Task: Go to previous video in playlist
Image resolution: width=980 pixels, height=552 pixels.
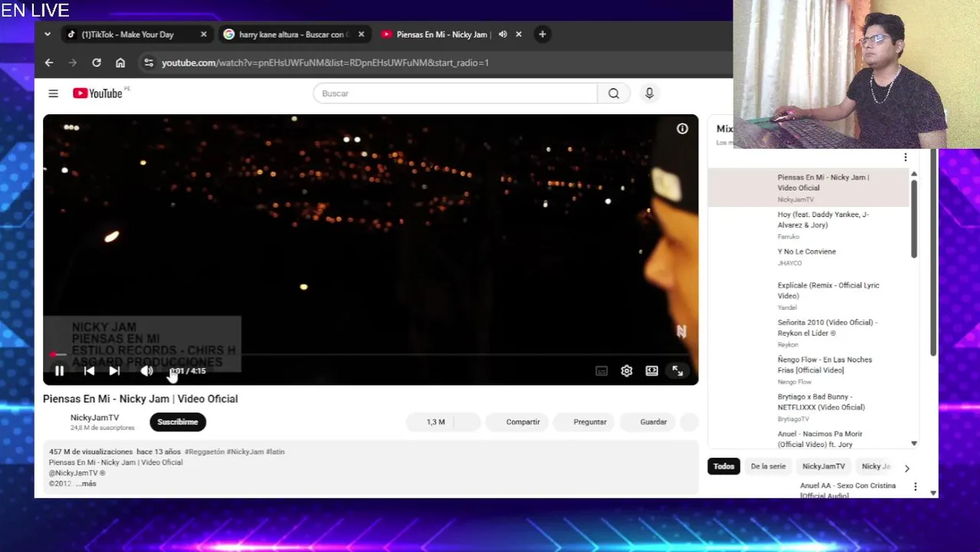Action: pos(89,371)
